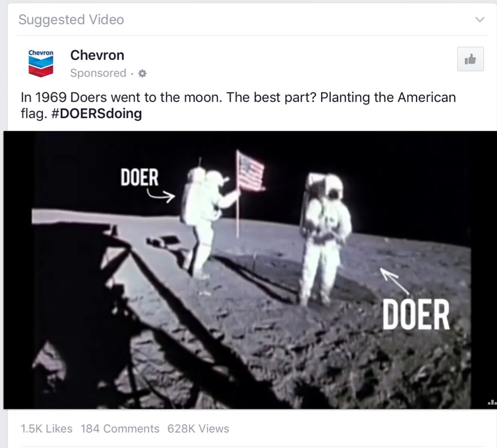497x448 pixels.
Task: Click the curved arrow under upper DOER
Action: point(161,196)
